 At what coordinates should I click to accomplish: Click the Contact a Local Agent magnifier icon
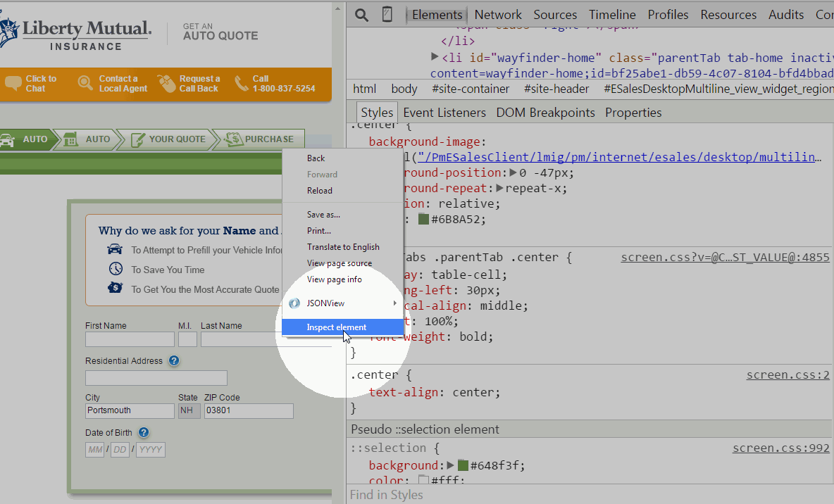tap(85, 83)
